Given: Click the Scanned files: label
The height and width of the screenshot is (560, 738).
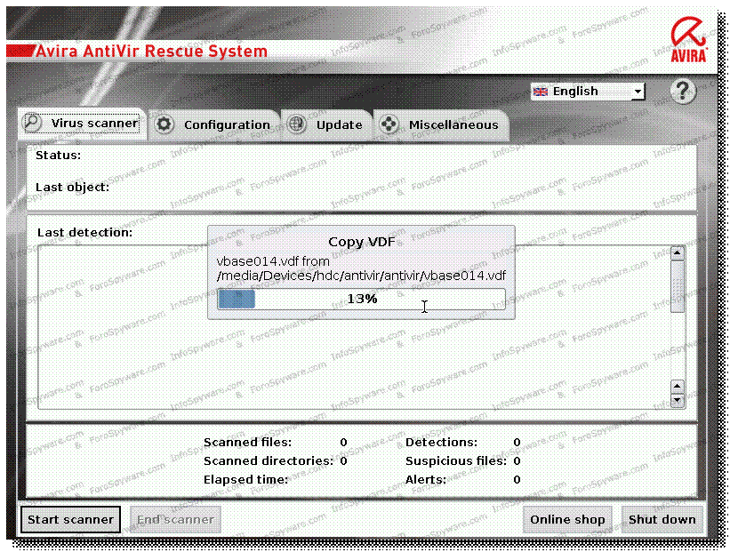Looking at the screenshot, I should 247,443.
